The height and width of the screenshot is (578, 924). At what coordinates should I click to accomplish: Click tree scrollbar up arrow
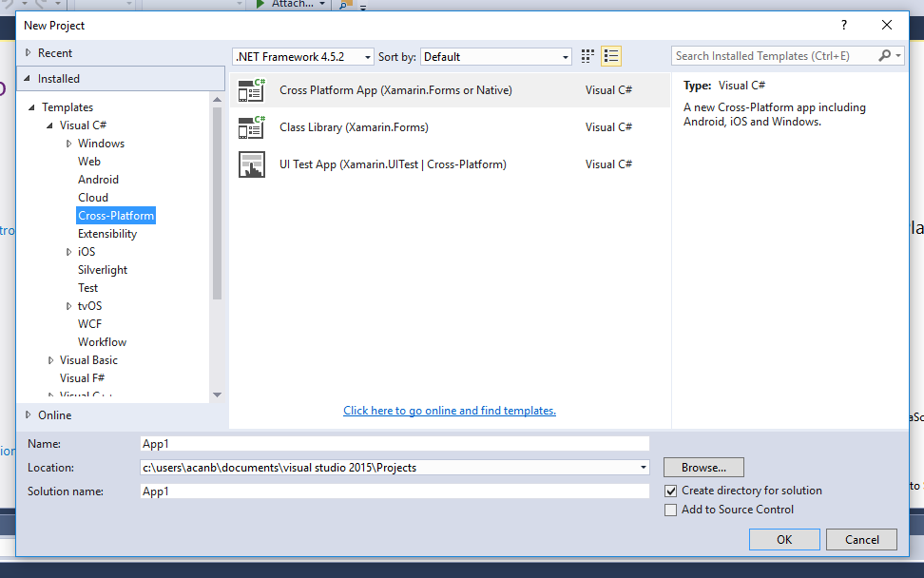(x=218, y=100)
